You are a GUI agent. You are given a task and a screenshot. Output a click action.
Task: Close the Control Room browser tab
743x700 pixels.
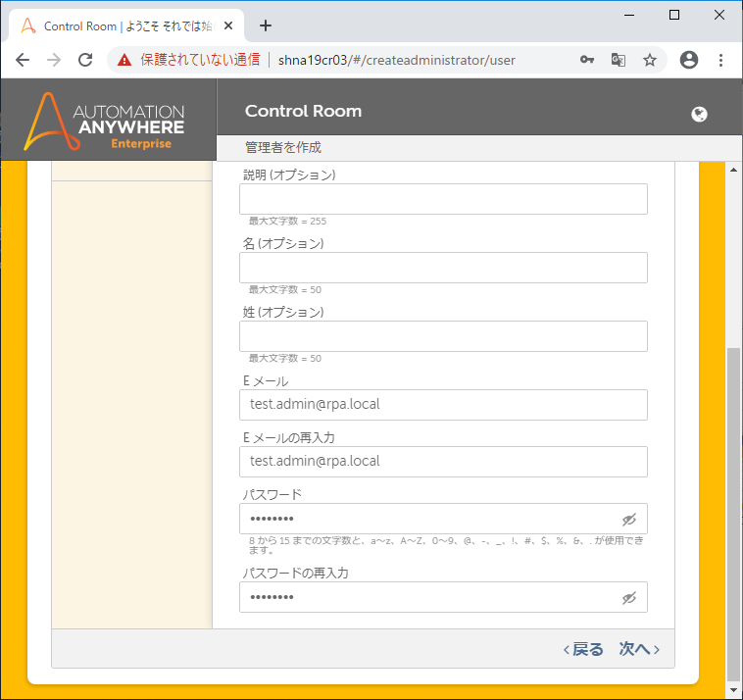(x=228, y=25)
